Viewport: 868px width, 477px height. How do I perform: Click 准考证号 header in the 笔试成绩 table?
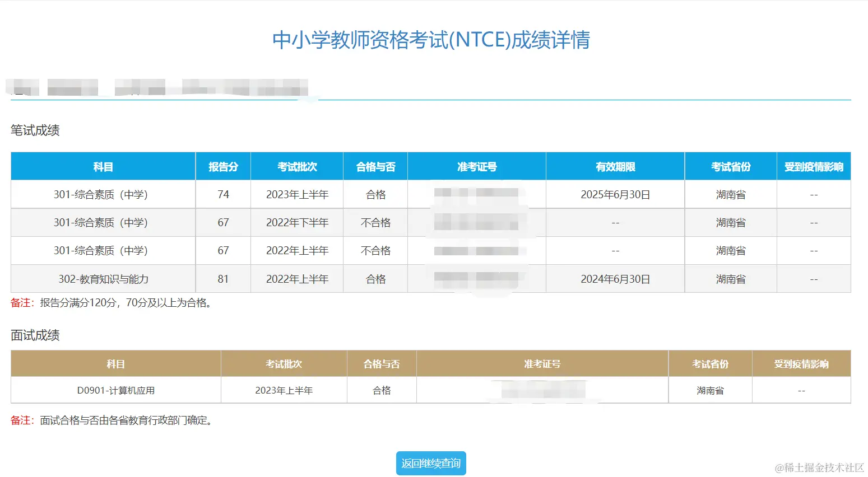point(477,167)
